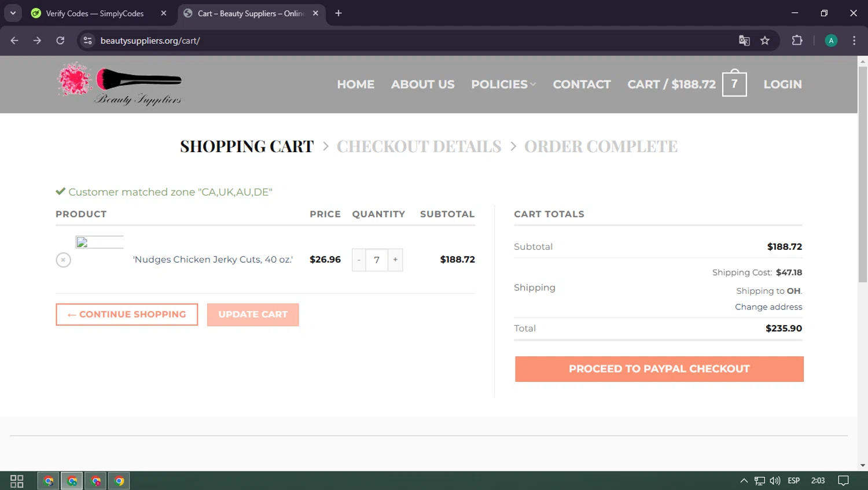Viewport: 868px width, 490px height.
Task: Go to the CHECKOUT DETAILS step
Action: [x=419, y=146]
